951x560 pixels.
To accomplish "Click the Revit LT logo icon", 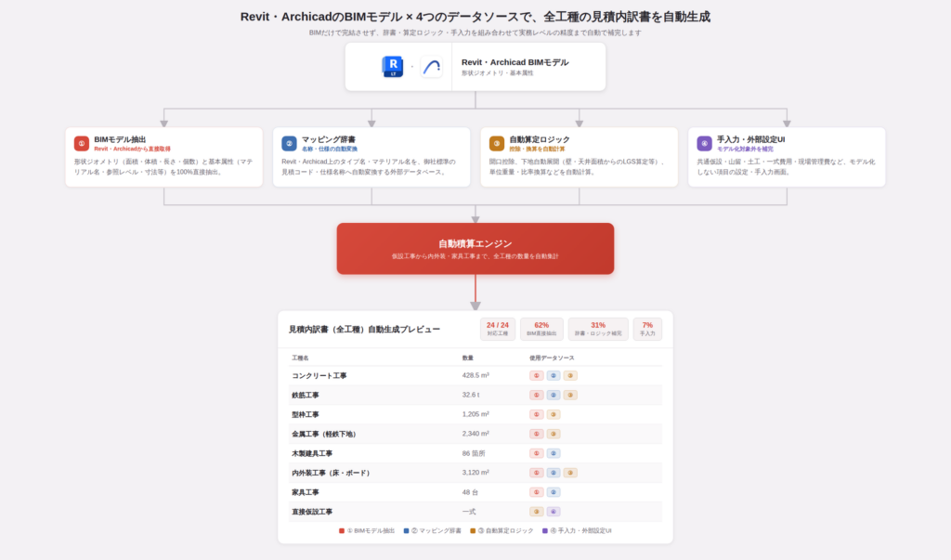I will [393, 67].
